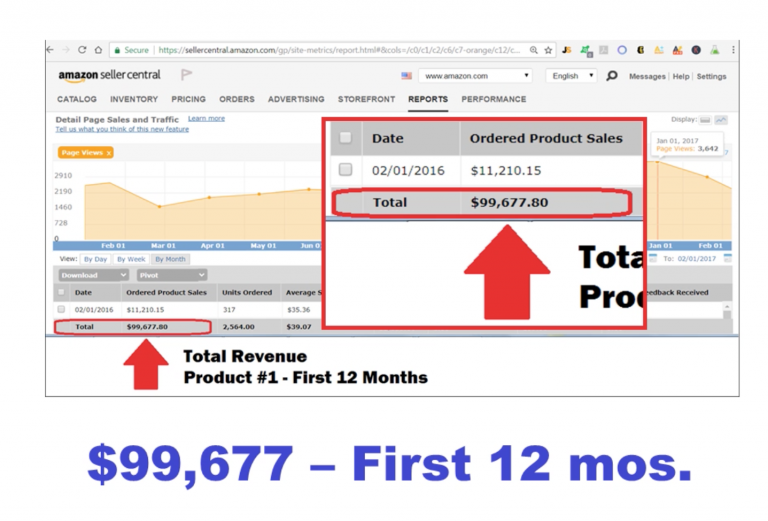Remove the Page Views metric tag
Viewport: 768px width, 521px height.
pyautogui.click(x=109, y=153)
